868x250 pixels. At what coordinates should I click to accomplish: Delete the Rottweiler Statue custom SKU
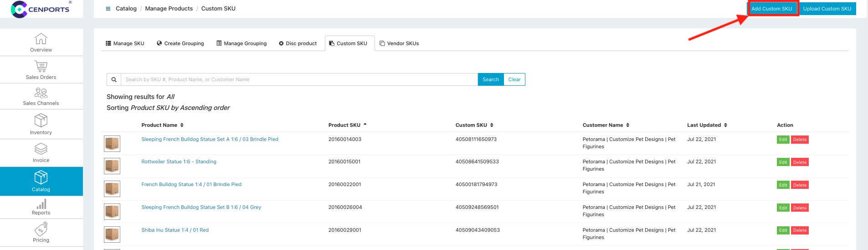pyautogui.click(x=800, y=162)
